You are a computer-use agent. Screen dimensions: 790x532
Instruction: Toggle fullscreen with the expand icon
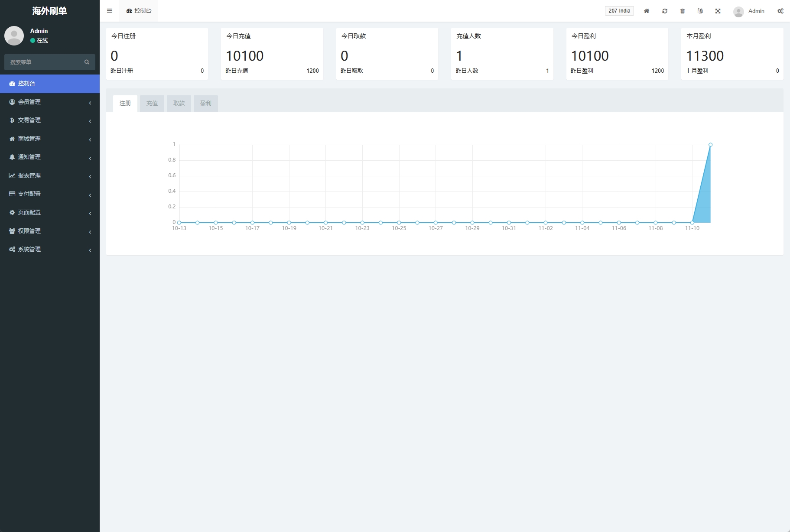tap(718, 11)
